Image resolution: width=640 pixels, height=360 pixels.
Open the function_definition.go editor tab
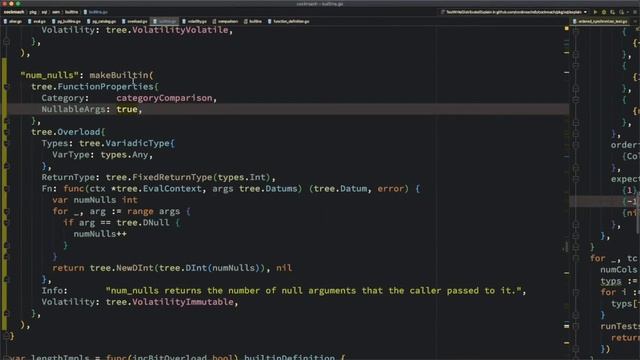pyautogui.click(x=289, y=21)
